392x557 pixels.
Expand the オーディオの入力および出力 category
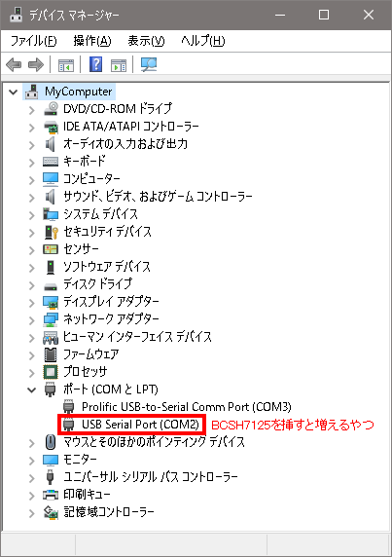click(x=32, y=145)
